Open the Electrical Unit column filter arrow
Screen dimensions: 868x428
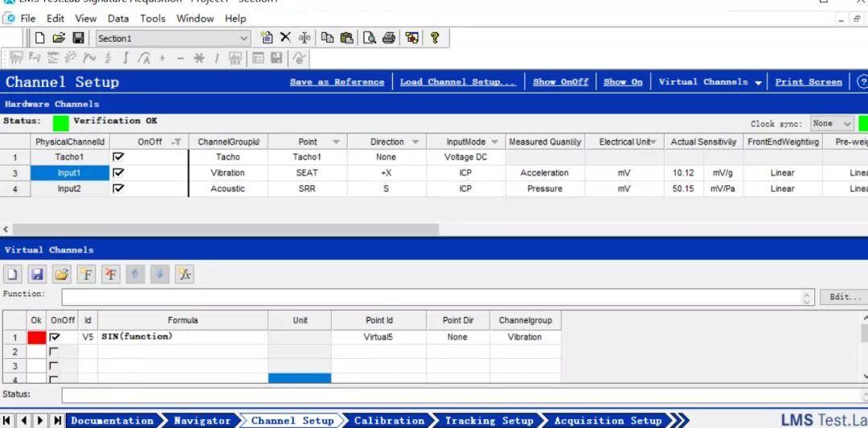653,142
